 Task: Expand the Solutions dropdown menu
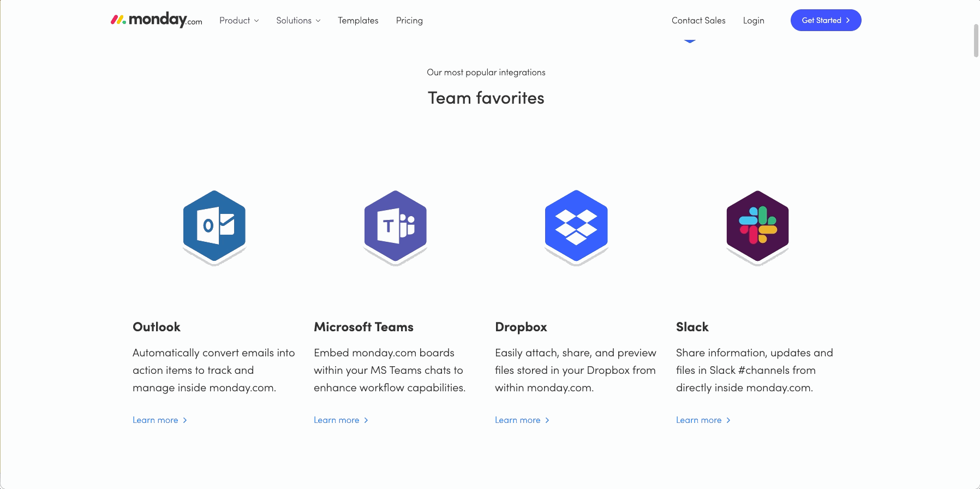pyautogui.click(x=298, y=20)
